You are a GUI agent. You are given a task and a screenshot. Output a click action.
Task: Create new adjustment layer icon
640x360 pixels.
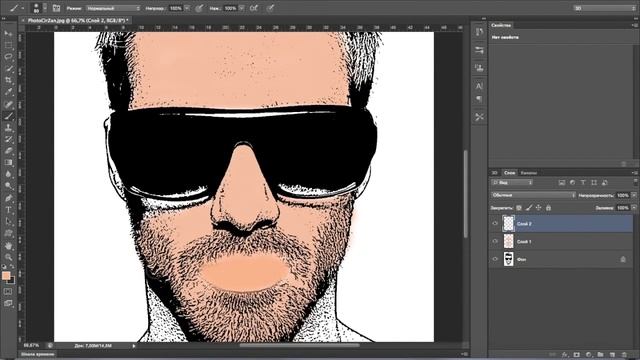click(589, 355)
